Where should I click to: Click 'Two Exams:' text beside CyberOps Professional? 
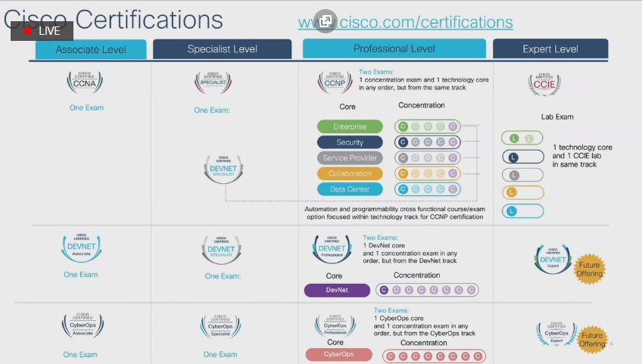(x=391, y=310)
